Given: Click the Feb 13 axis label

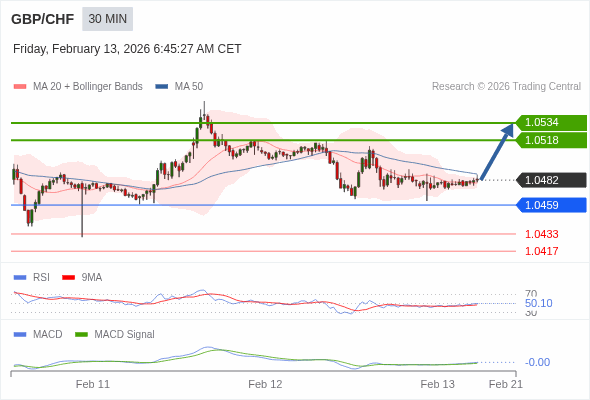Looking at the screenshot, I should pyautogui.click(x=437, y=384).
